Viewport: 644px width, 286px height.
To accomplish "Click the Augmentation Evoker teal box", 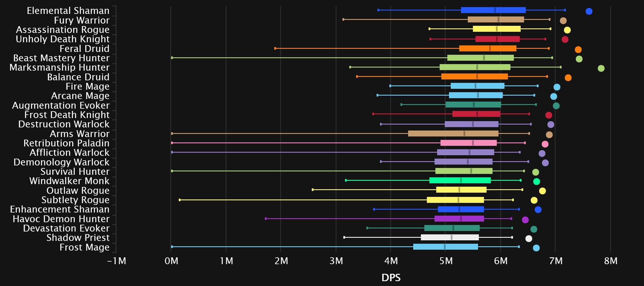I will (x=473, y=105).
